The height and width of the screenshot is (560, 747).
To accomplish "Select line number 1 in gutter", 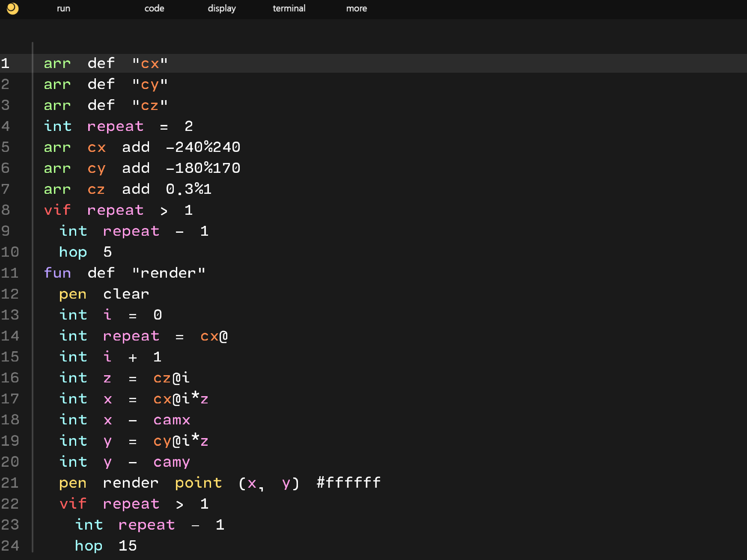I will point(5,63).
